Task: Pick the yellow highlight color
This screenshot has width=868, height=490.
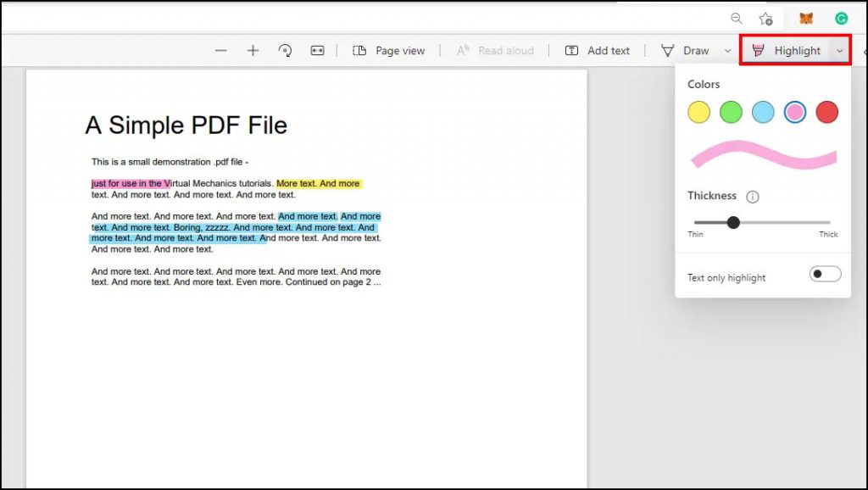Action: coord(698,111)
